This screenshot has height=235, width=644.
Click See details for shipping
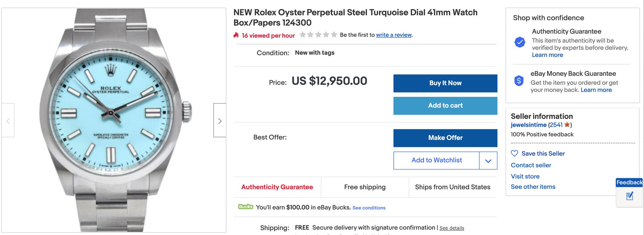click(451, 228)
